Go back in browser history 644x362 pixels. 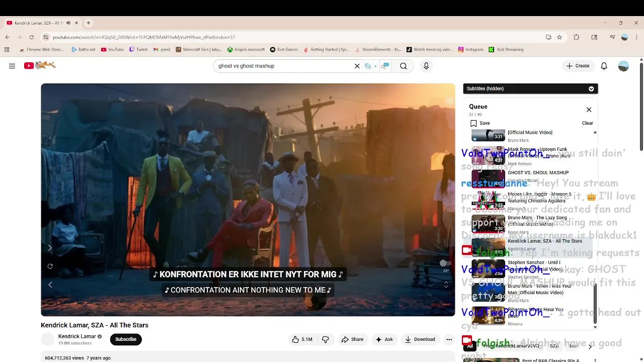pyautogui.click(x=8, y=37)
